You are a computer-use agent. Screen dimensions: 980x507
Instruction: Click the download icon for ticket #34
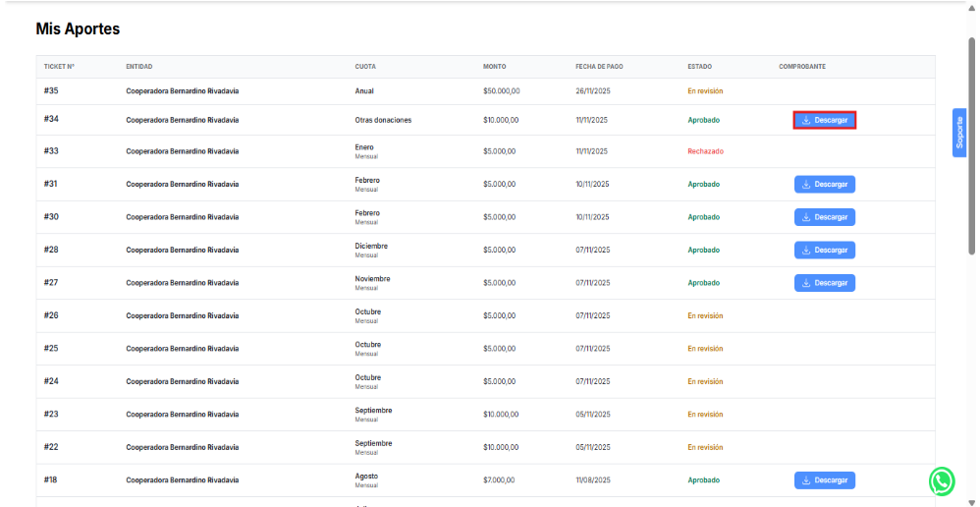coord(806,120)
